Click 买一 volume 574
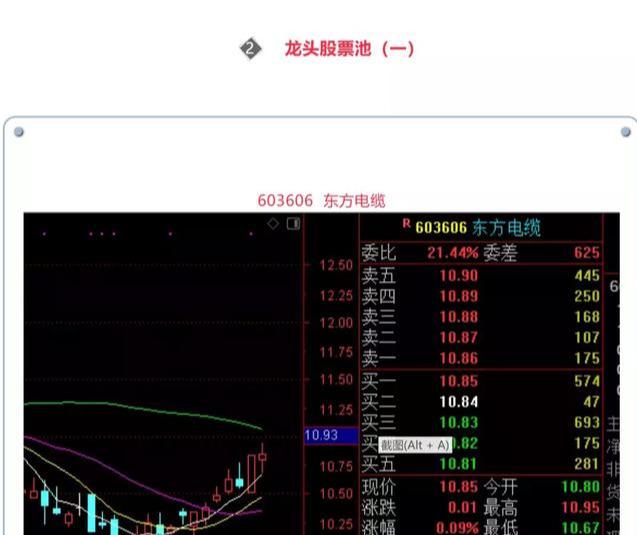Viewport: 637px width, 535px height. pos(587,381)
